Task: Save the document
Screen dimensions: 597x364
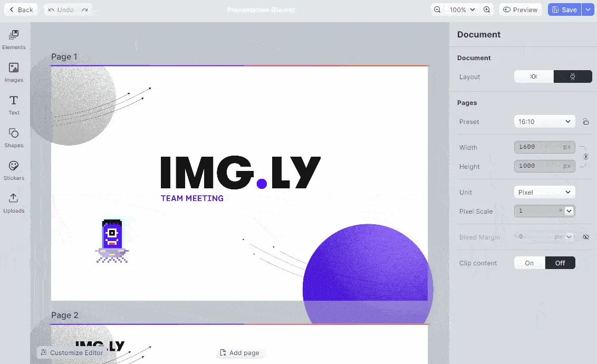Action: (565, 9)
